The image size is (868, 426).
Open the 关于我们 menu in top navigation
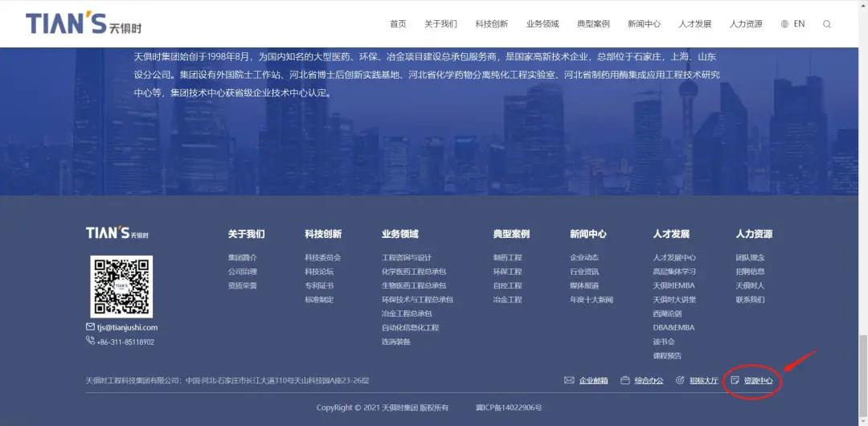[440, 24]
